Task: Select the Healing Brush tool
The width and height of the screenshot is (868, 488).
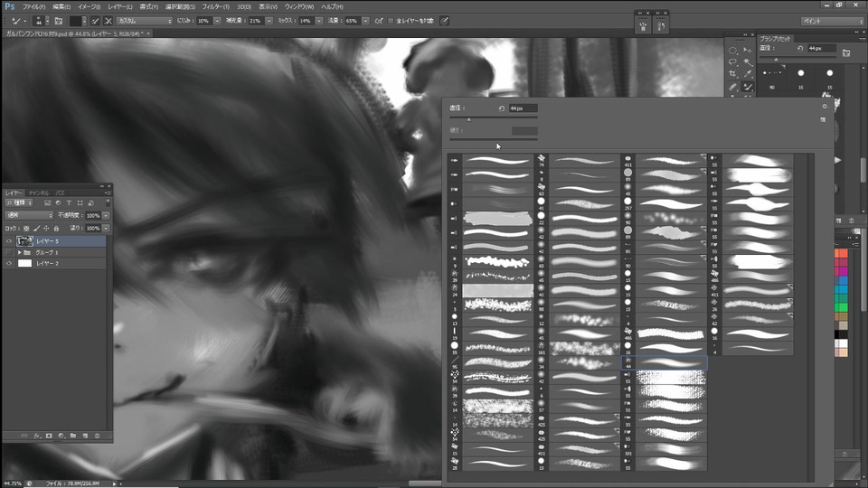Action: tap(732, 87)
